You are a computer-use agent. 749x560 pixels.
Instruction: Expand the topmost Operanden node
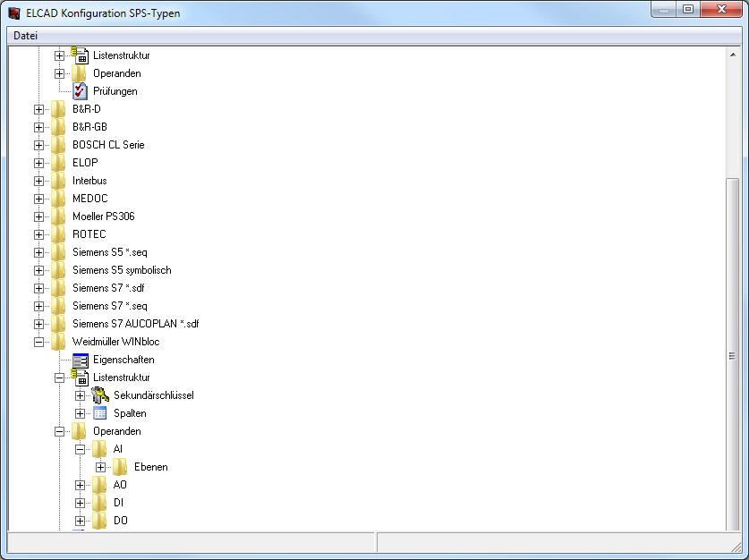[59, 73]
